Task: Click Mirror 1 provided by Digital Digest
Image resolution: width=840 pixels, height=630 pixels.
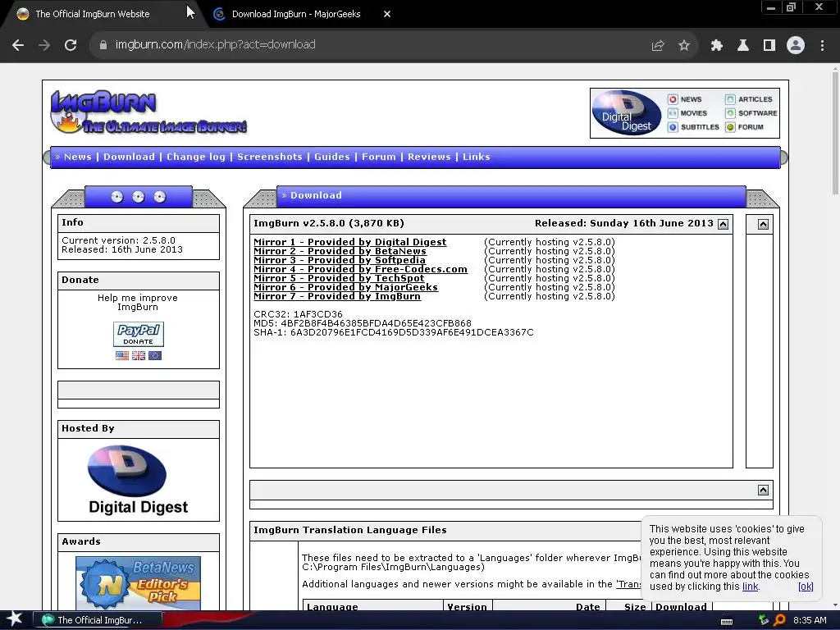Action: (349, 242)
